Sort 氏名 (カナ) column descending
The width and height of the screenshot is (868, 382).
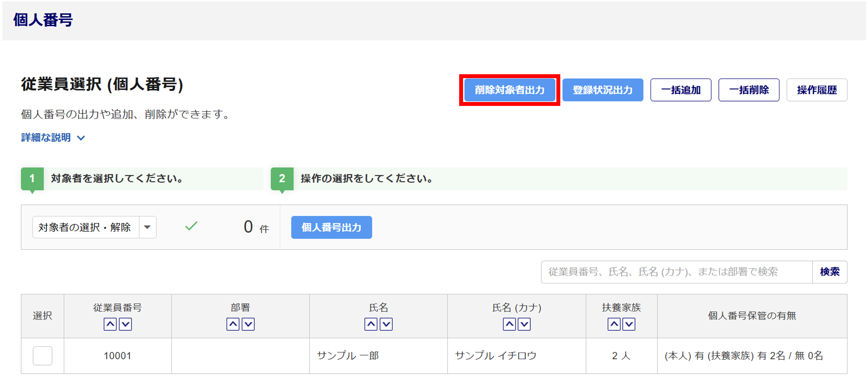524,324
